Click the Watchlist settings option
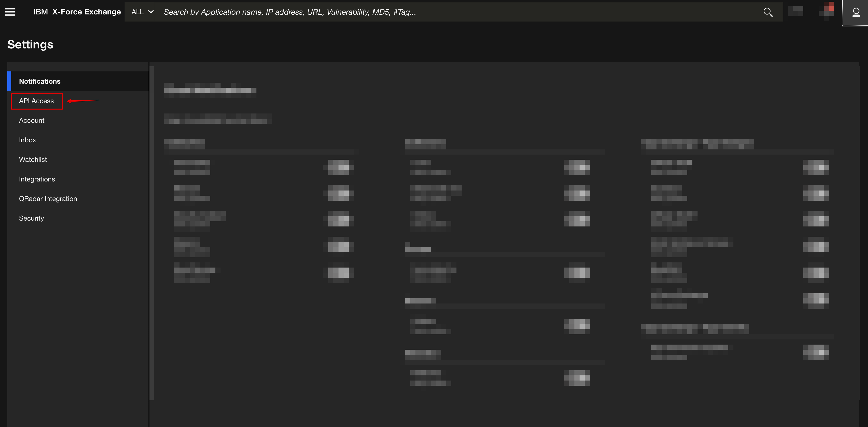 point(33,159)
